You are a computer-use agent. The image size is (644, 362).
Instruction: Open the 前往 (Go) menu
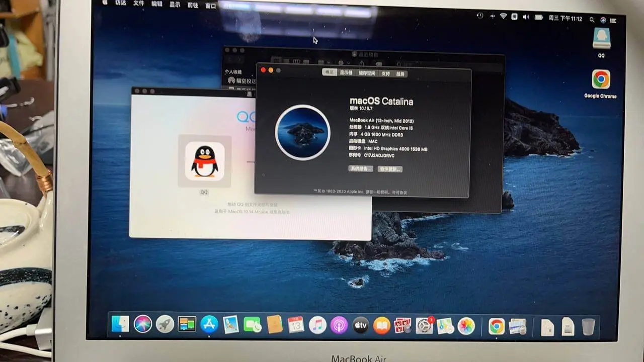193,5
